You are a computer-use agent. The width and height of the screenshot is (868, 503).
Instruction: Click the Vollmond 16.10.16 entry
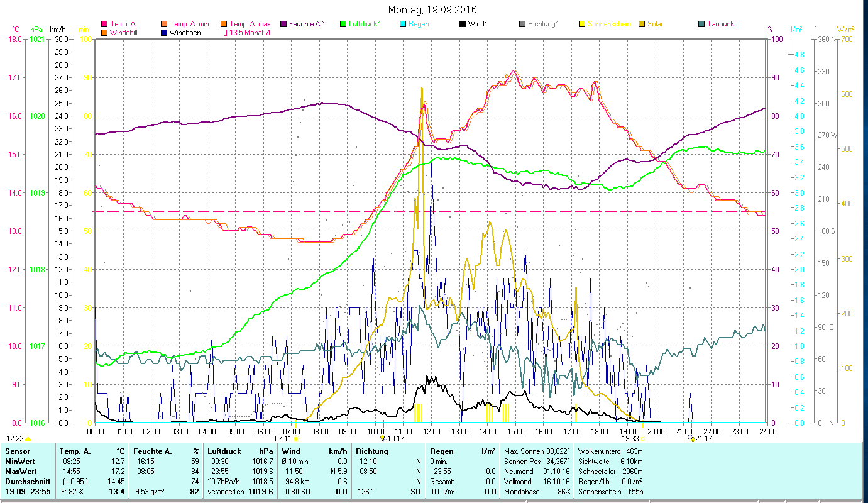(x=537, y=481)
